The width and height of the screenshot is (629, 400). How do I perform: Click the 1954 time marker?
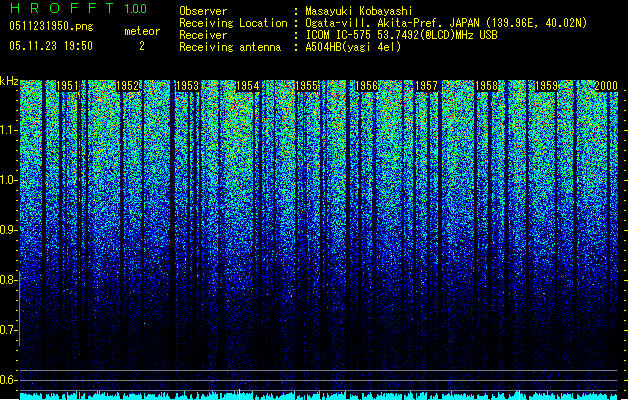(248, 86)
